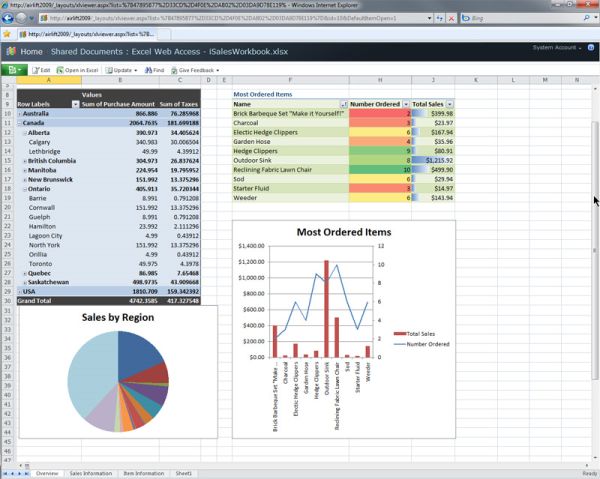Expand the Manitoba group

pyautogui.click(x=25, y=170)
